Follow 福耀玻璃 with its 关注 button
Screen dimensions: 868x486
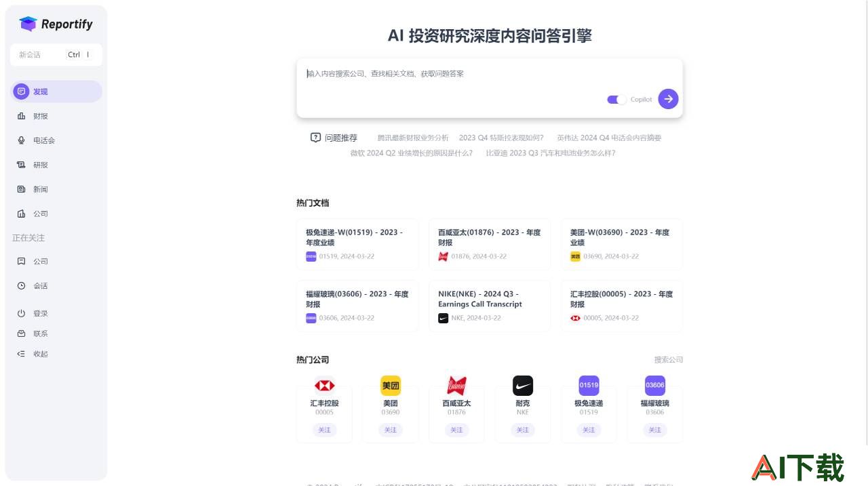click(x=655, y=430)
